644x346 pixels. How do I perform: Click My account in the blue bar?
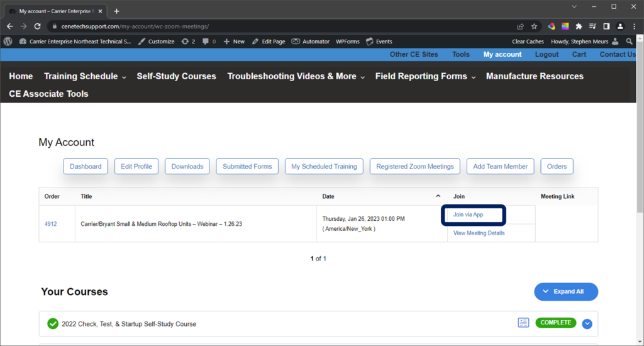[502, 54]
